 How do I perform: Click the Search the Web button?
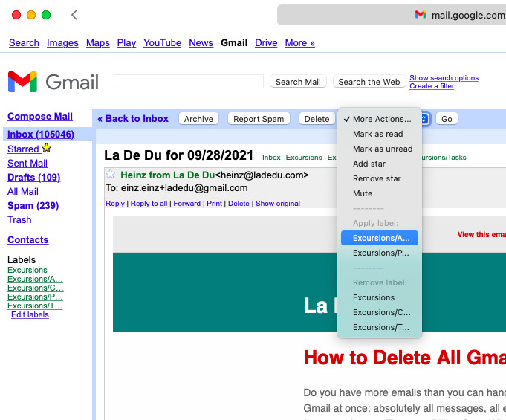coord(369,82)
